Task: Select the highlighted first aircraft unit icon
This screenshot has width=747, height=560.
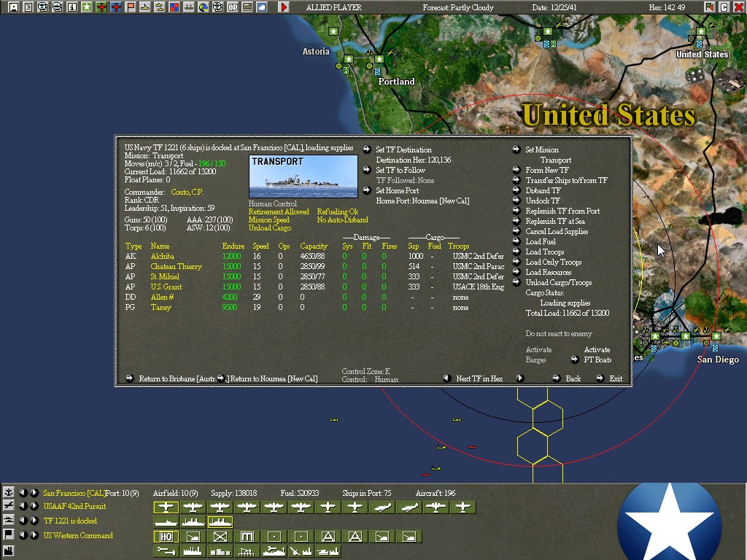Action: click(x=166, y=507)
